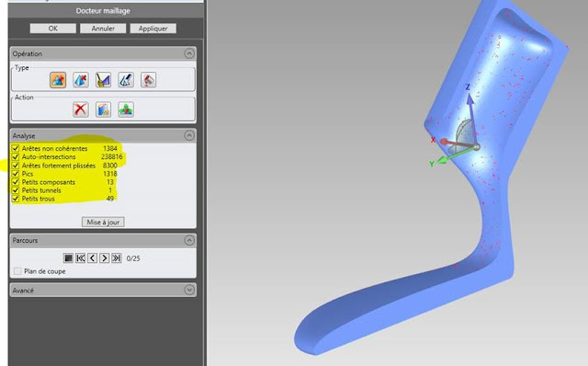Stop the Parcours traversal with square button
Screen dimensions: 588x366
(68, 257)
